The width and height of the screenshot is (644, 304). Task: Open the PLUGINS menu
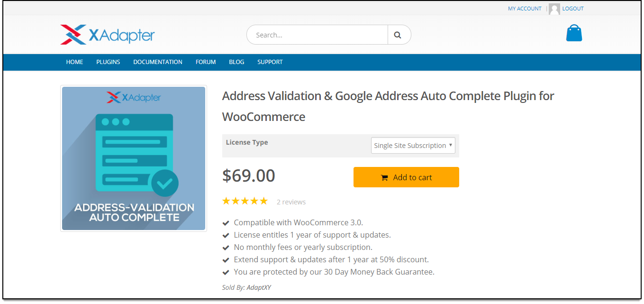(x=108, y=62)
